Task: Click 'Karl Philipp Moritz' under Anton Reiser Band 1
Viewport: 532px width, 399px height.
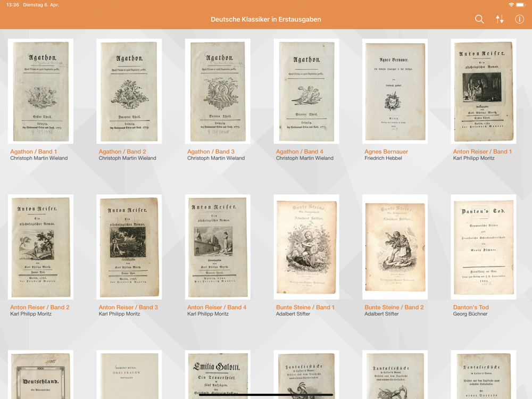Action: point(473,158)
